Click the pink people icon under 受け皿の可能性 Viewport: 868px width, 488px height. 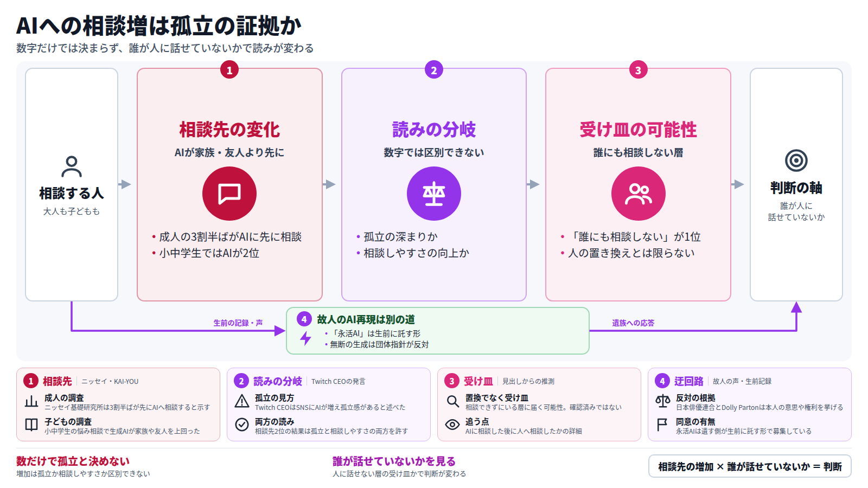(x=639, y=194)
